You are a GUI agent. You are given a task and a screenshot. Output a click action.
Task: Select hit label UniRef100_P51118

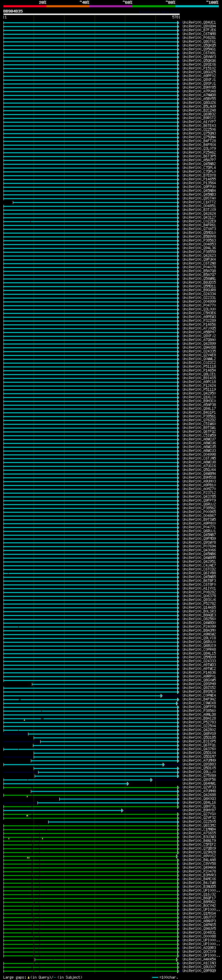(x=199, y=367)
